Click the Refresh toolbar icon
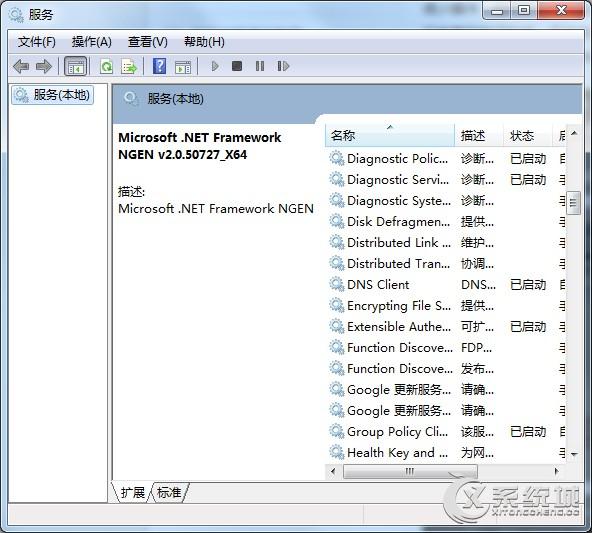The width and height of the screenshot is (592, 533). pos(106,67)
